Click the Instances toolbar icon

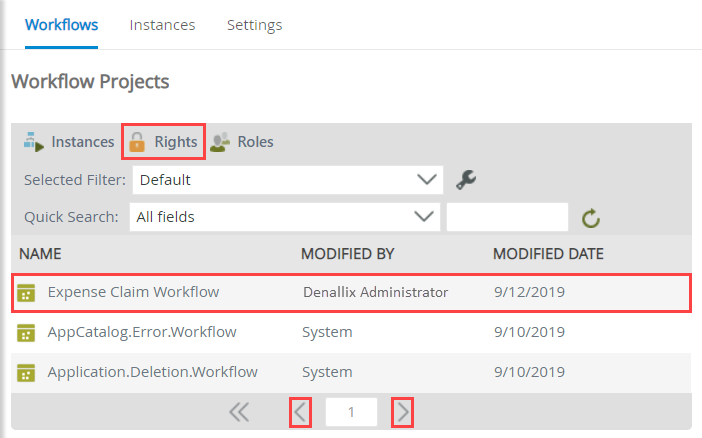coord(34,142)
